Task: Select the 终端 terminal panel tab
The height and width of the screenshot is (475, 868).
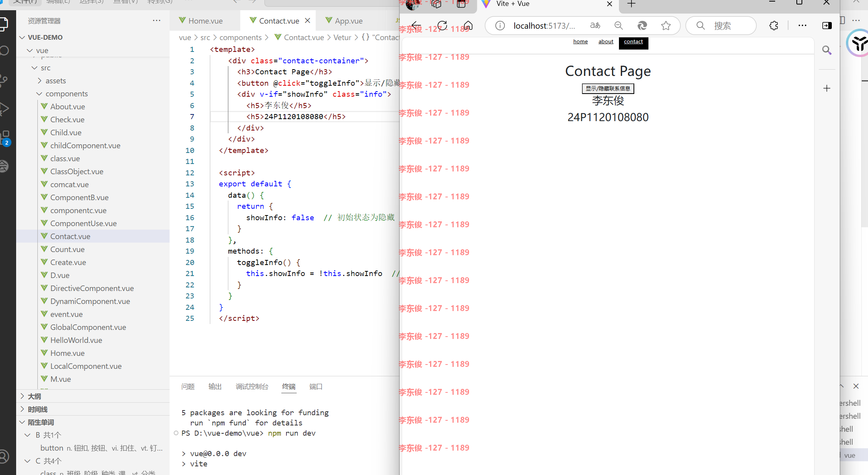Action: tap(289, 387)
